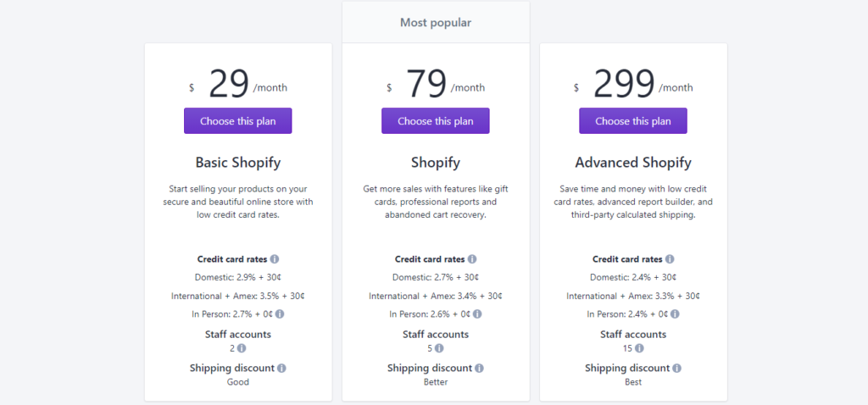868x405 pixels.
Task: Click info icon by Basic Shopify Shipping discount
Action: click(281, 368)
